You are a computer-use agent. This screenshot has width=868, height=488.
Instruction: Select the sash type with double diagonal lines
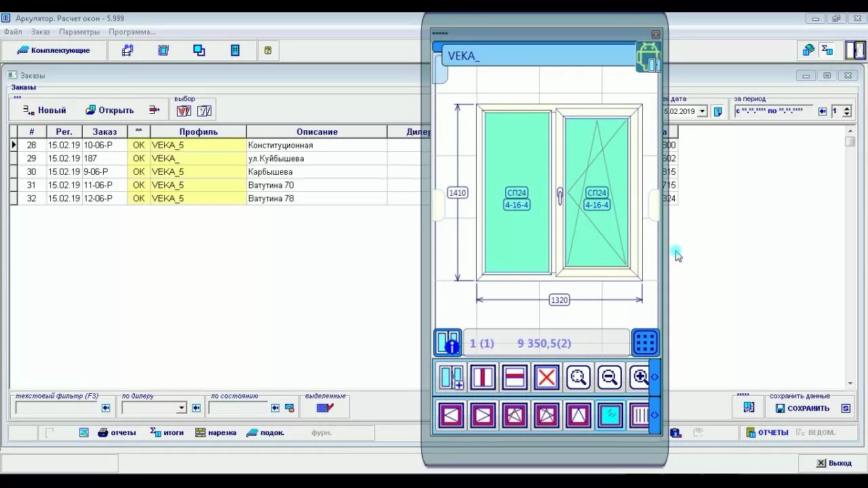click(x=547, y=415)
